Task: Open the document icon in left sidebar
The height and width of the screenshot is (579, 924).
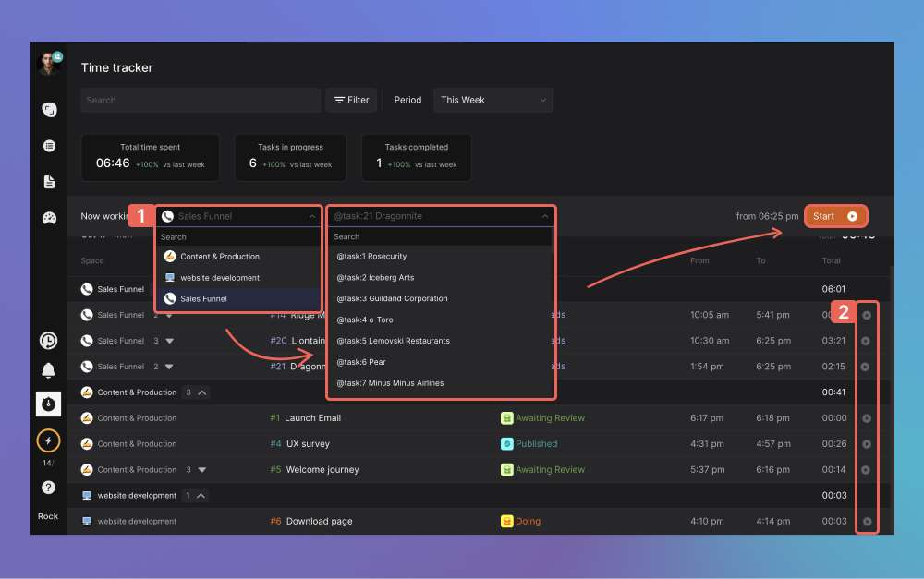Action: [x=49, y=182]
